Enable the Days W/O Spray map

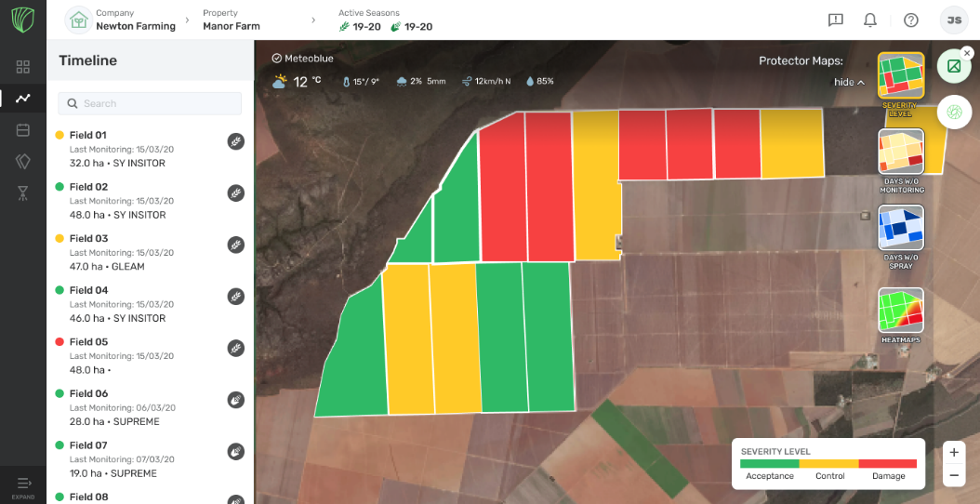click(901, 229)
